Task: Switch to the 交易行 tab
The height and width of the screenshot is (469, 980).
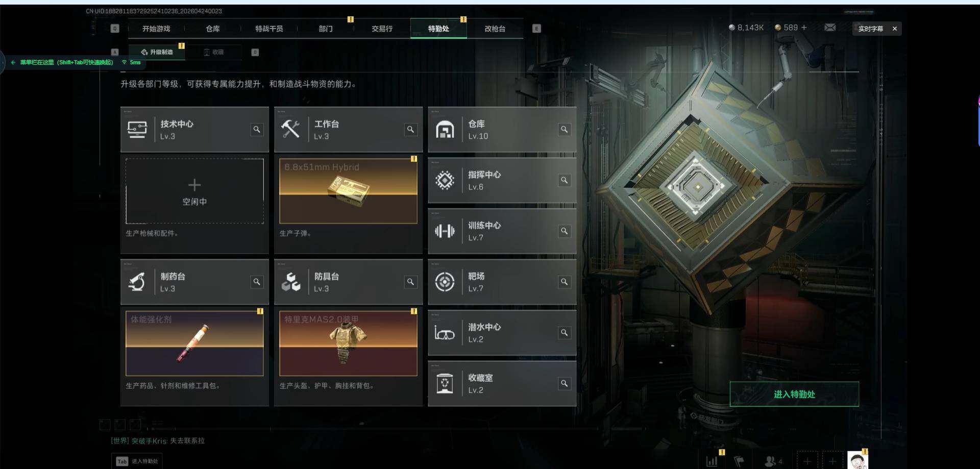Action: click(x=382, y=29)
